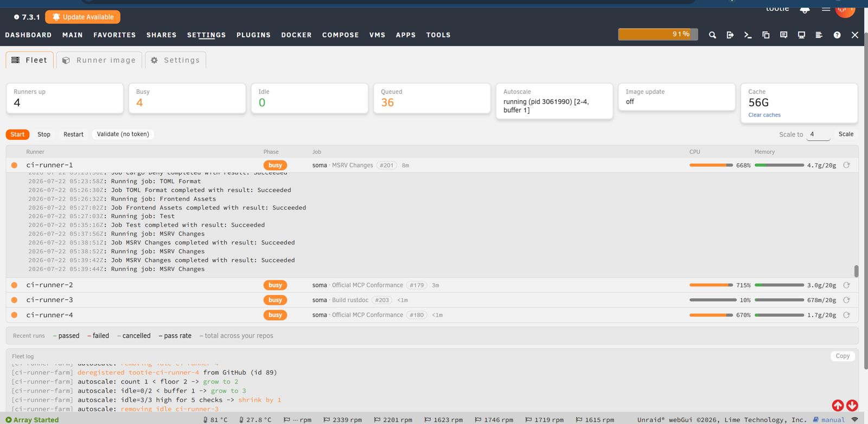Expand the ci-runner-4 row
Viewport: 868px width, 424px height.
pos(432,315)
